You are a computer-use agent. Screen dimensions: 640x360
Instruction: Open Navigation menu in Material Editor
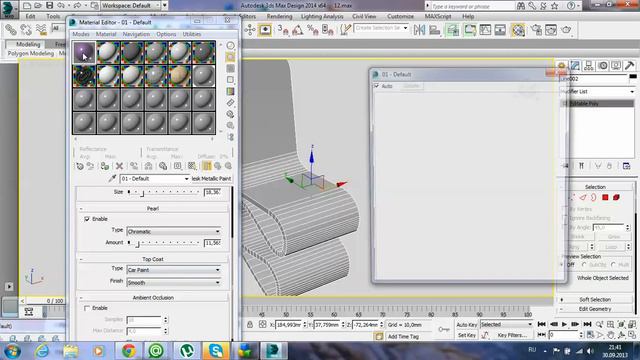[x=136, y=34]
